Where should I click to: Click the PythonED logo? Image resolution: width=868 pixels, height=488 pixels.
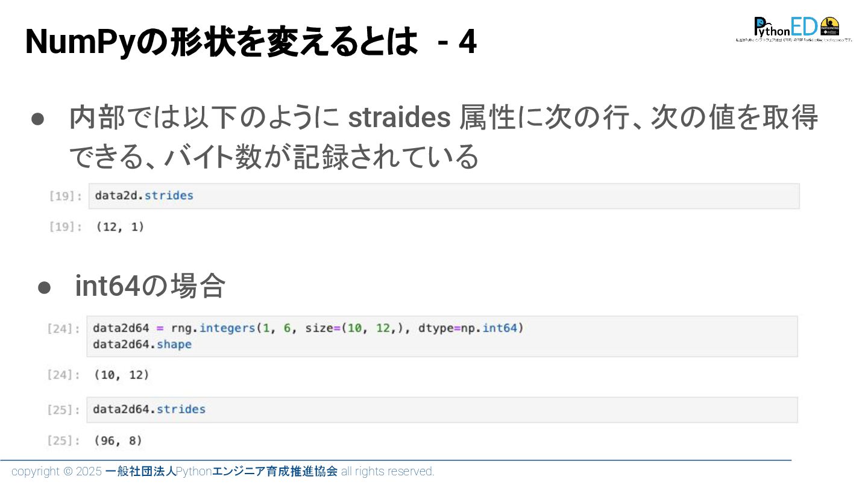[x=786, y=27]
